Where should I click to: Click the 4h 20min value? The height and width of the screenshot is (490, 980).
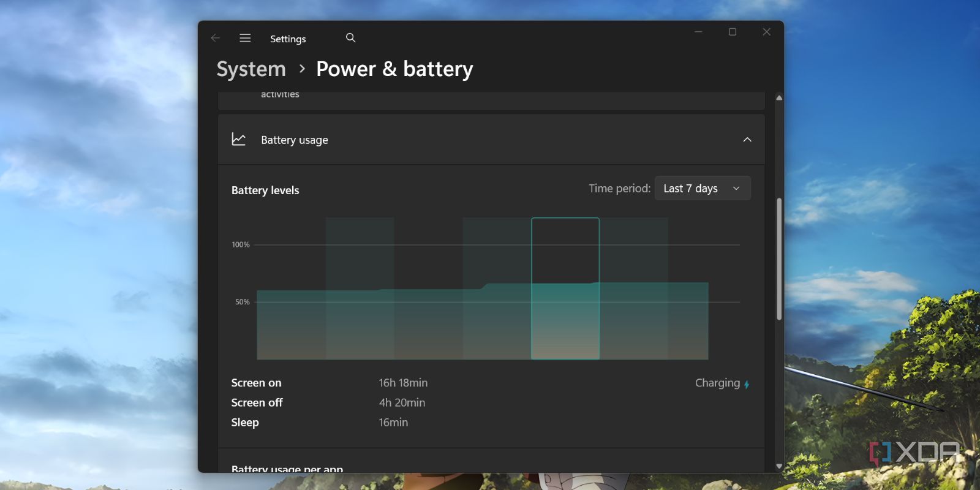click(x=402, y=402)
